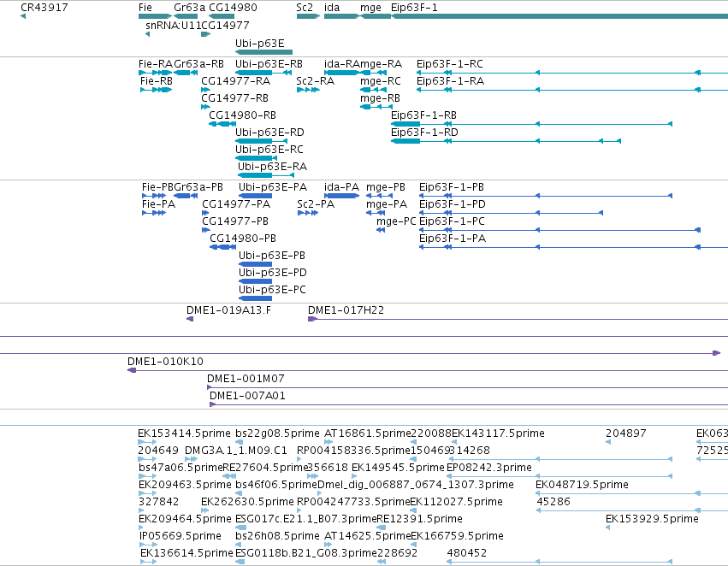This screenshot has width=728, height=566.
Task: Select the CG14977-RB transcript label
Action: (x=234, y=97)
